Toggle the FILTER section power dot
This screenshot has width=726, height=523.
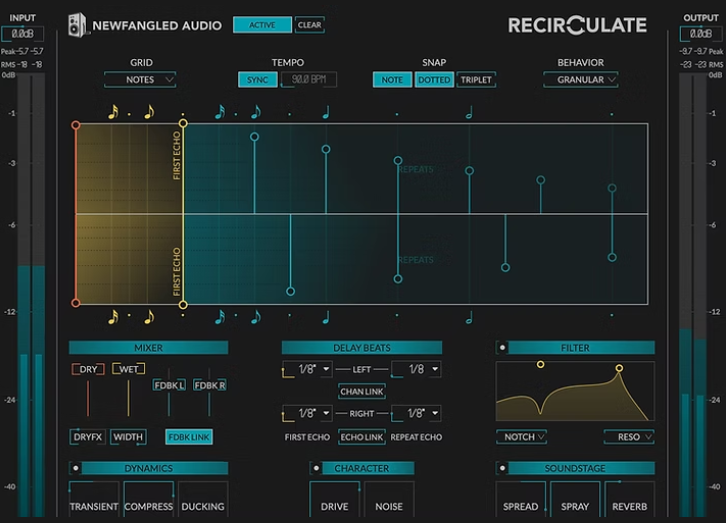pyautogui.click(x=502, y=347)
